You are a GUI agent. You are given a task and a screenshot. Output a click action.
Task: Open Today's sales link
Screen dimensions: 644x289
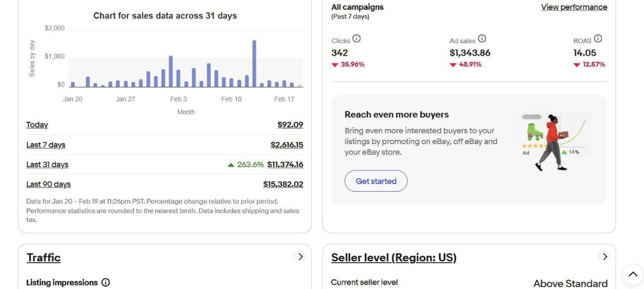tap(37, 125)
